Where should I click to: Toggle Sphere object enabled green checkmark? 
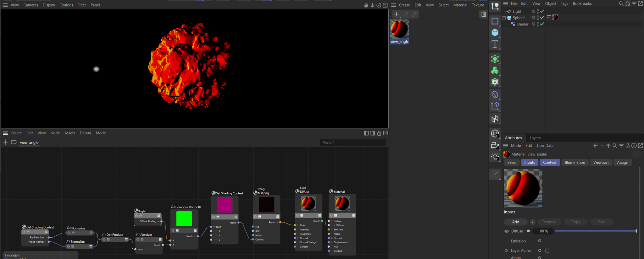pyautogui.click(x=542, y=18)
